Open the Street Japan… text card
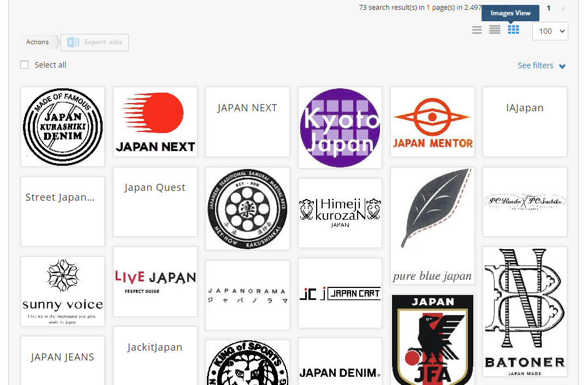The image size is (588, 385). [63, 212]
